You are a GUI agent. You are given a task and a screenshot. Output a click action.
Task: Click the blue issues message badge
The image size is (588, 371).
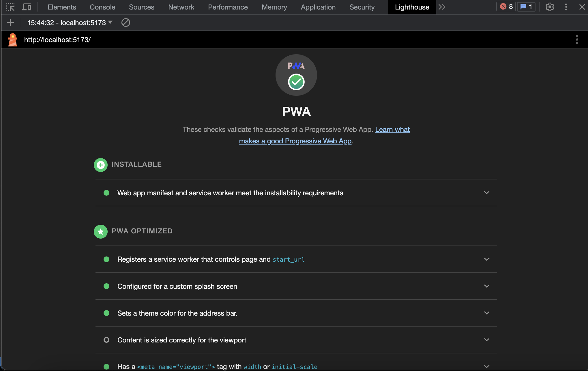point(526,7)
